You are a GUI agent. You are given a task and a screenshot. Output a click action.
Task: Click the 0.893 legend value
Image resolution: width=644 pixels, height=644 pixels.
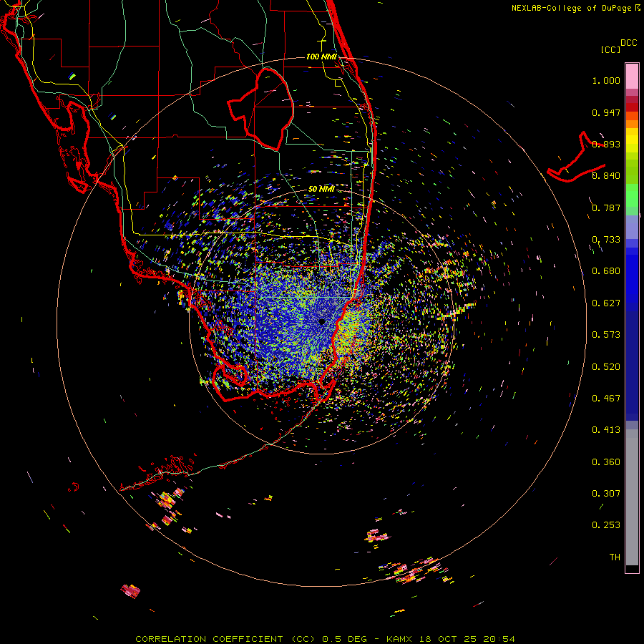point(606,144)
